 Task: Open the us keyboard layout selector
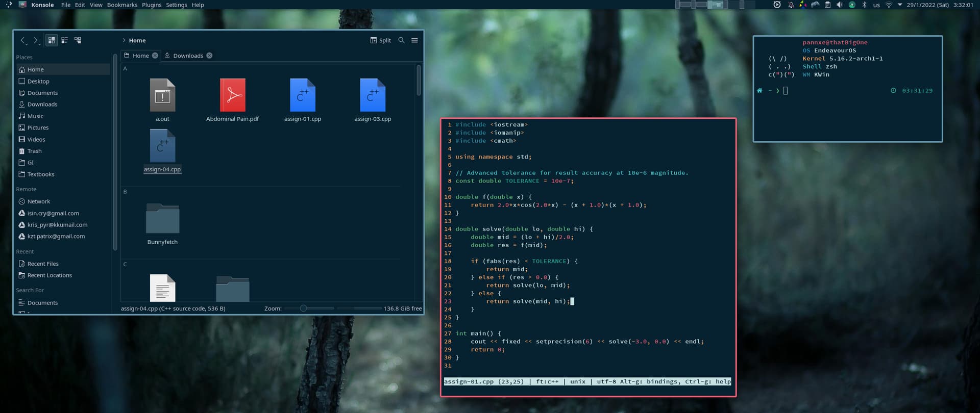pos(876,5)
